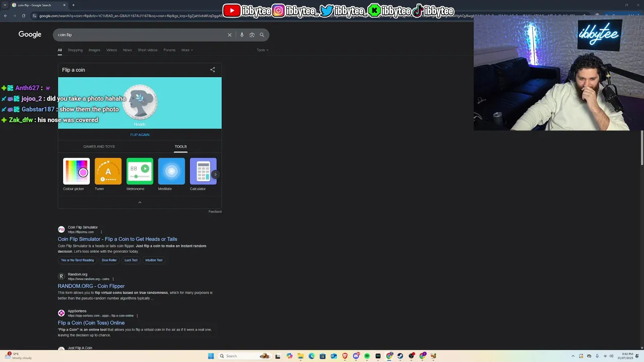
Task: Open the Short videos tab
Action: [147, 50]
